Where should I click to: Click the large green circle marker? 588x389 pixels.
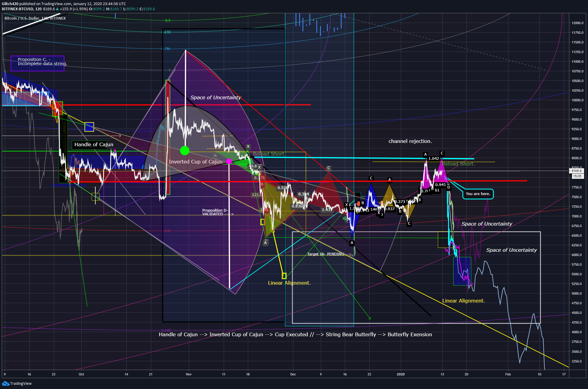coord(185,150)
